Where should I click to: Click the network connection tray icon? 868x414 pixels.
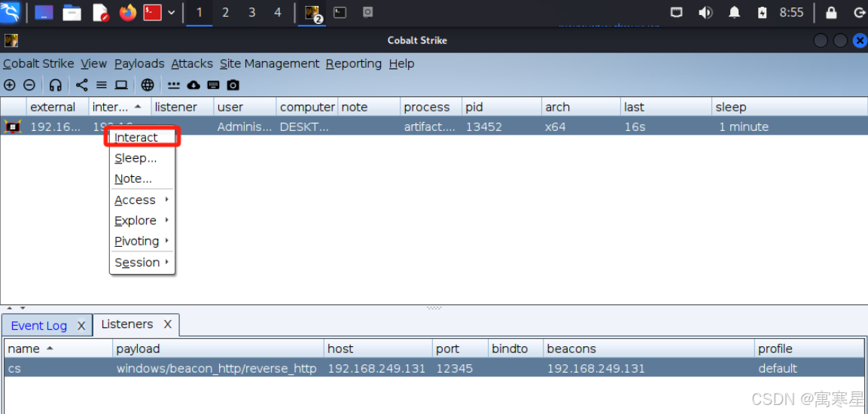point(677,12)
